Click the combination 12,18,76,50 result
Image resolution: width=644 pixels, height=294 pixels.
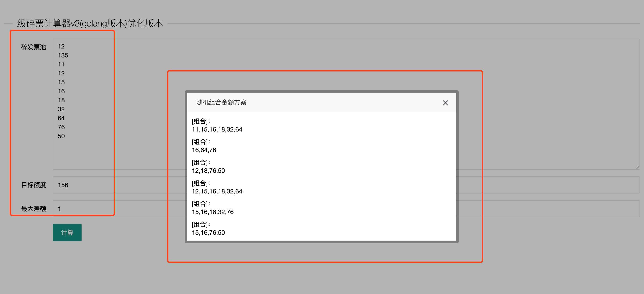pyautogui.click(x=208, y=171)
